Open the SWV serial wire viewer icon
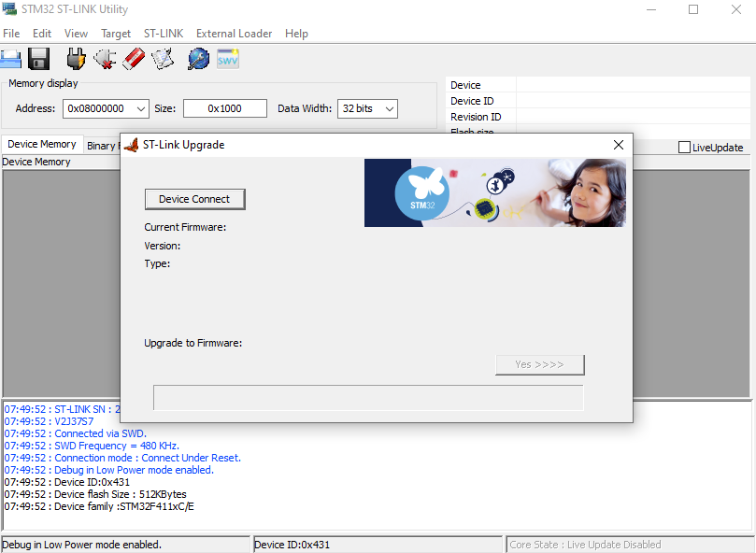The height and width of the screenshot is (553, 756). click(x=228, y=59)
